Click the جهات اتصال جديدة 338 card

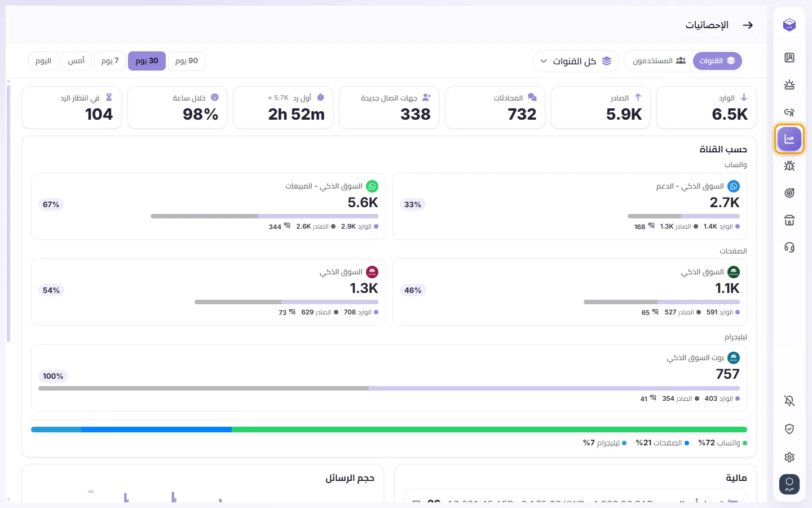[x=389, y=108]
